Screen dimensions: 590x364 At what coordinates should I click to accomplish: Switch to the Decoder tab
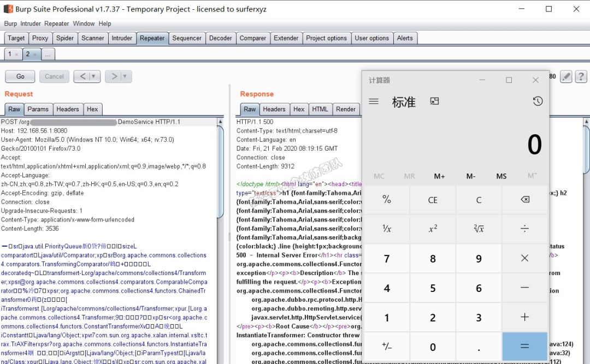coord(221,38)
